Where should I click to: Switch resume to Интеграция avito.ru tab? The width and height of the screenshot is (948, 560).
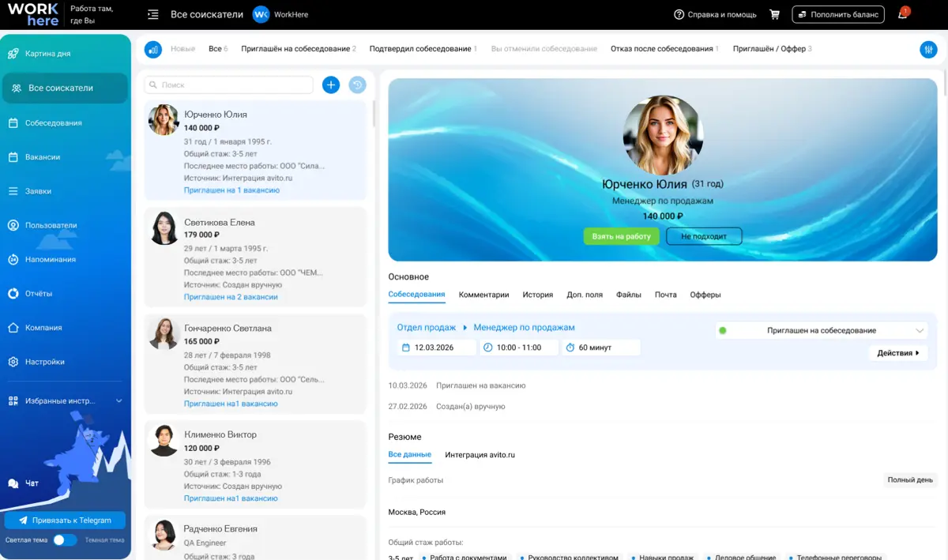pyautogui.click(x=480, y=455)
